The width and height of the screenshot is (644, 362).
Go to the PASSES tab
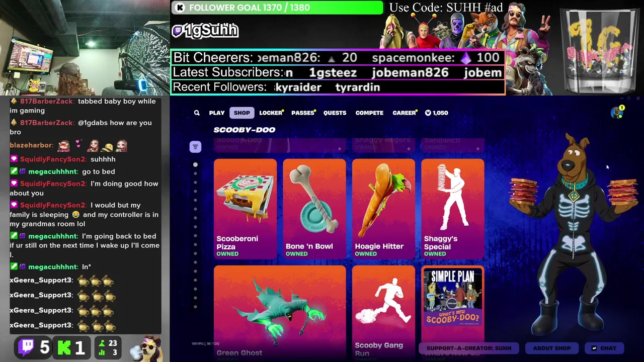[x=303, y=113]
